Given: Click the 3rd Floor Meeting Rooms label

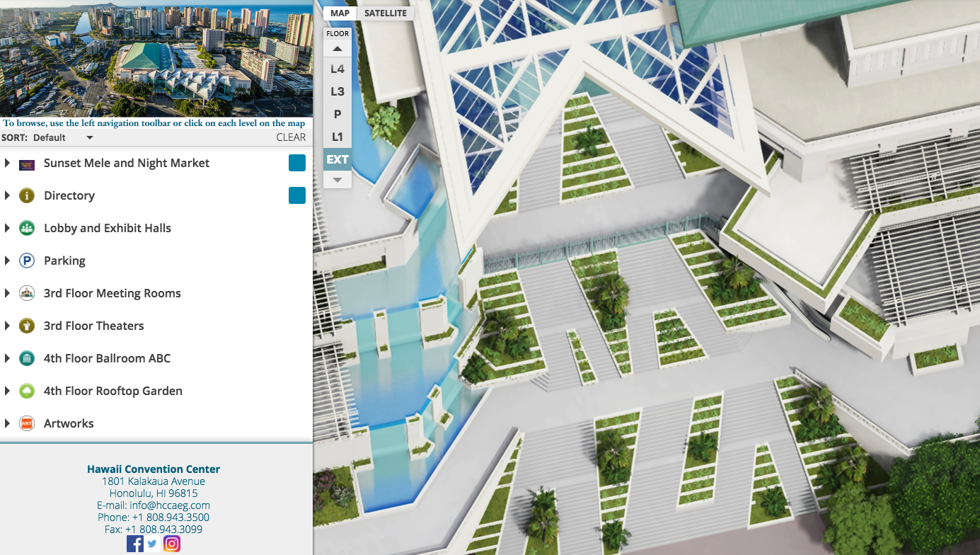Looking at the screenshot, I should 113,293.
